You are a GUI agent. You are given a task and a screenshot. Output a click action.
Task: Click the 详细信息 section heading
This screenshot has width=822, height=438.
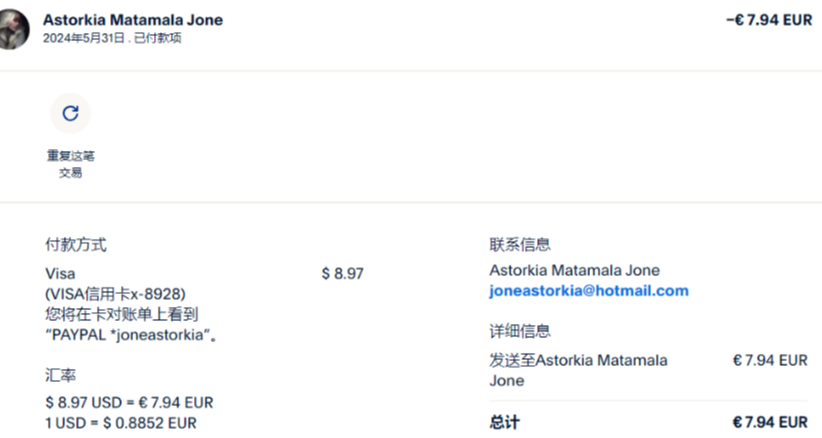(519, 331)
